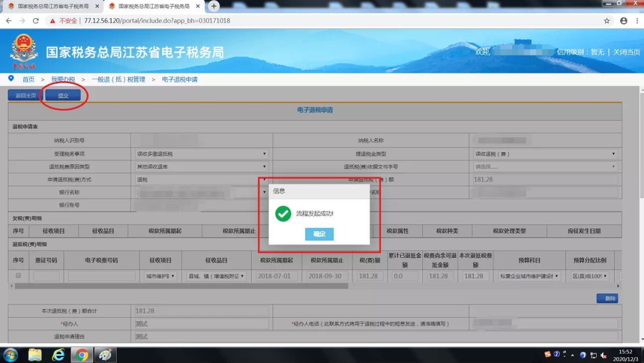Click the 申请退抵税(费)额 field 181.28
This screenshot has height=363, width=644.
point(545,180)
